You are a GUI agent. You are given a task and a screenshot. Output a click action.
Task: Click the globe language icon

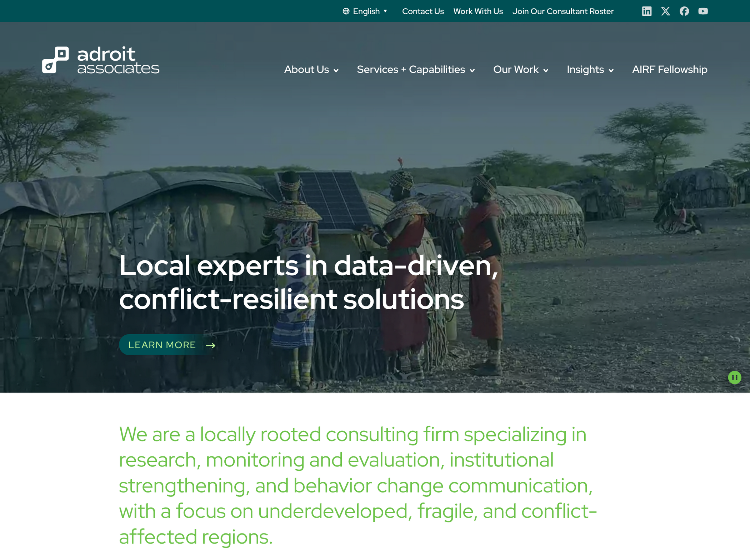click(x=346, y=11)
